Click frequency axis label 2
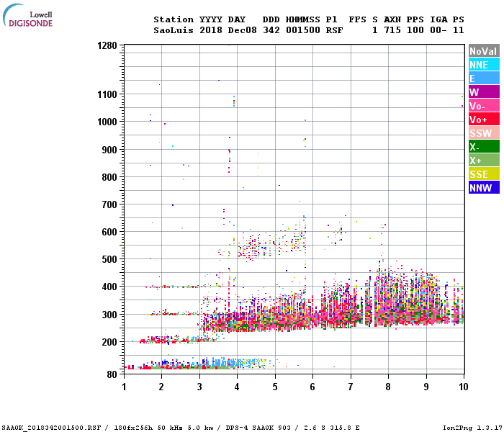This screenshot has height=432, width=504. click(161, 387)
